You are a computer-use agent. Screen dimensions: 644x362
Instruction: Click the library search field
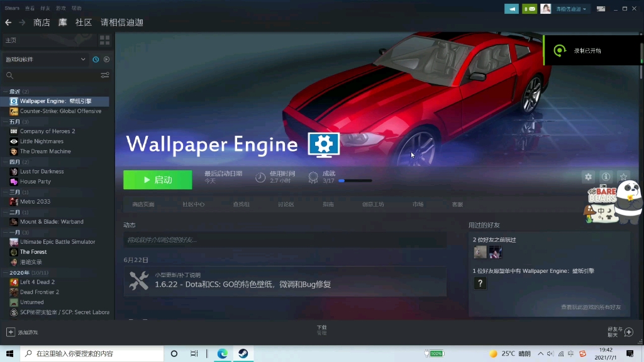[x=52, y=75]
